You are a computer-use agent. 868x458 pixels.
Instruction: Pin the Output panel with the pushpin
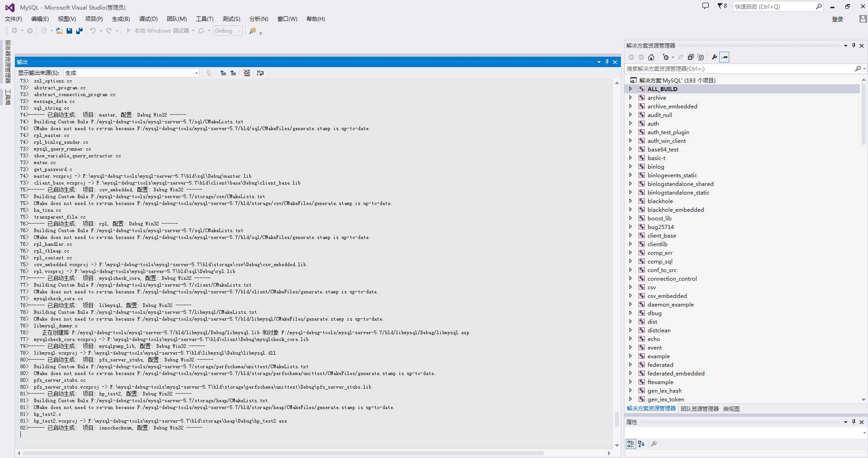pyautogui.click(x=607, y=62)
